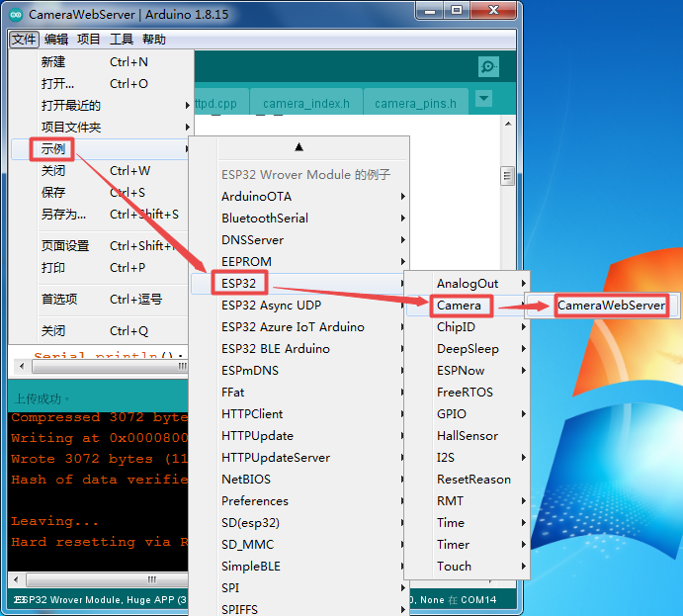Expand I2S submenu
The width and height of the screenshot is (683, 616).
tap(468, 458)
